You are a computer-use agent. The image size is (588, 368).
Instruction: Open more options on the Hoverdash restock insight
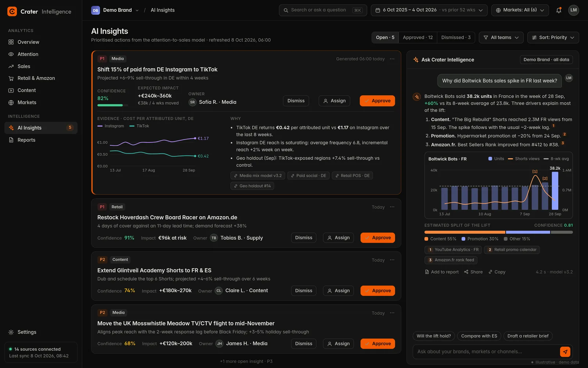(x=392, y=207)
